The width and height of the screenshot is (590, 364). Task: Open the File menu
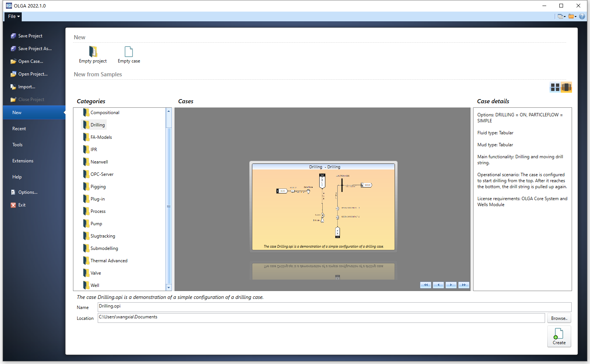click(x=13, y=16)
